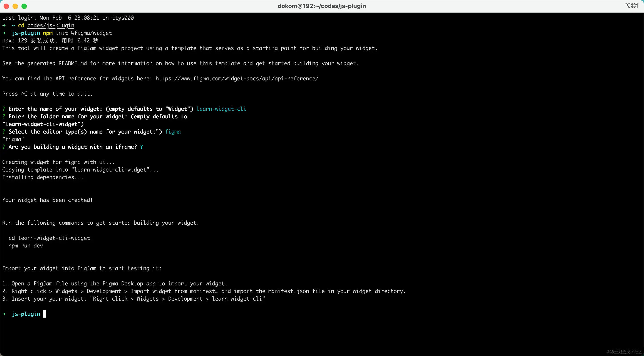Click the 'npx: 129 安装成功' output line

pos(50,41)
